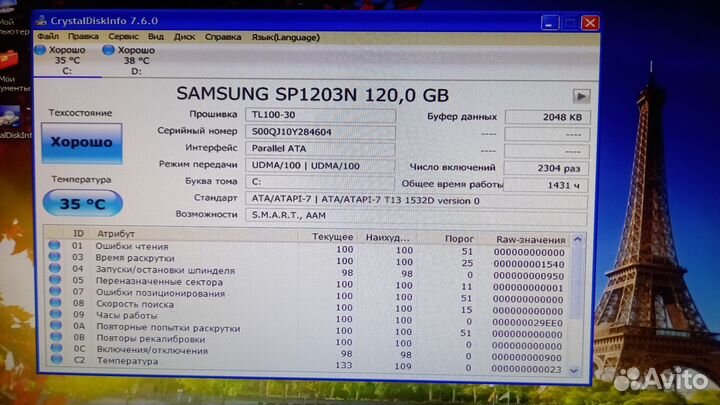Image resolution: width=720 pixels, height=405 pixels.
Task: Select the Повторы рекалибровки attribute row
Action: click(308, 341)
